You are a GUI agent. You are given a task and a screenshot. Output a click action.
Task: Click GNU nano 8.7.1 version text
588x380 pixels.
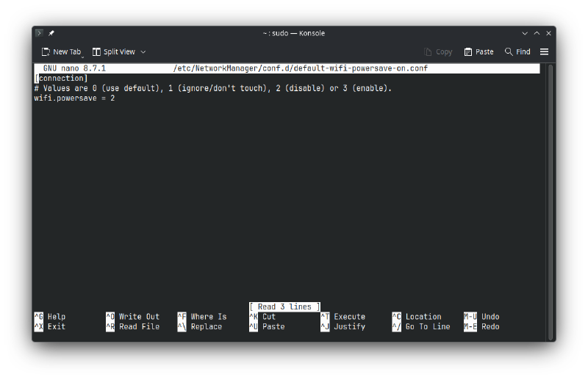coord(74,68)
